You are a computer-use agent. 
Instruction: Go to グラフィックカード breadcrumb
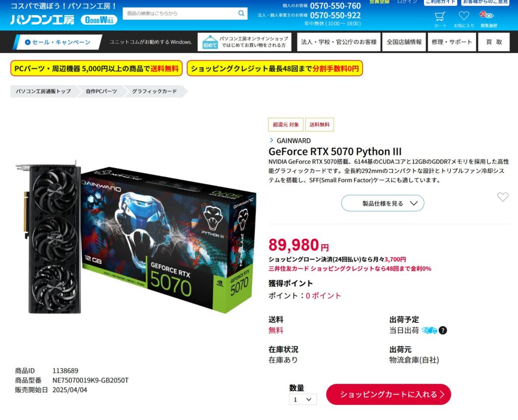[x=155, y=91]
